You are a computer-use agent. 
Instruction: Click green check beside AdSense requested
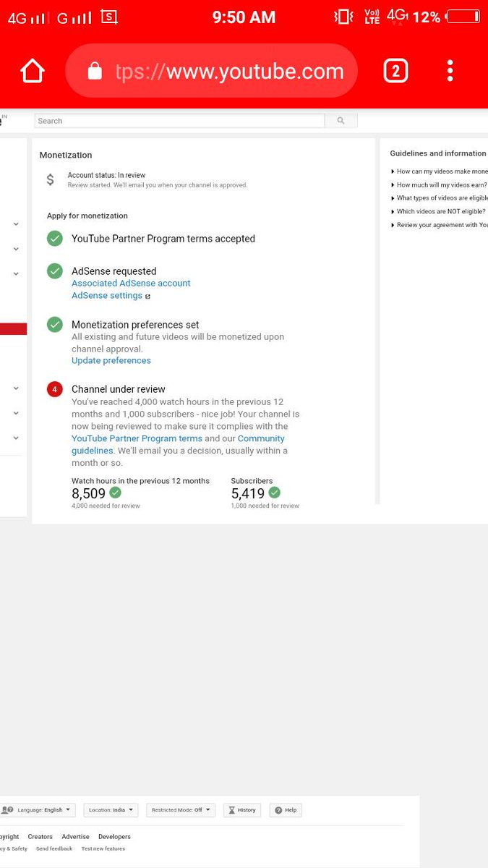click(55, 271)
